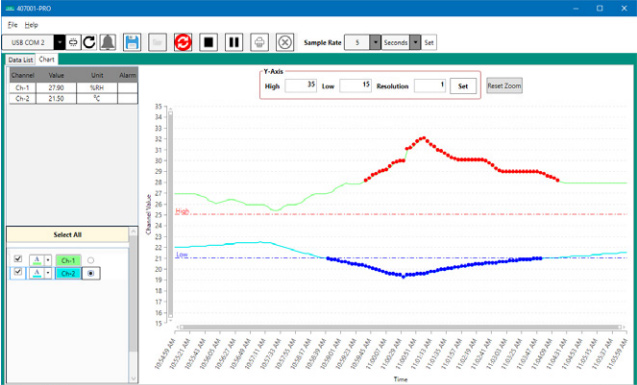Click the Channel column header
The image size is (637, 385).
tap(23, 75)
